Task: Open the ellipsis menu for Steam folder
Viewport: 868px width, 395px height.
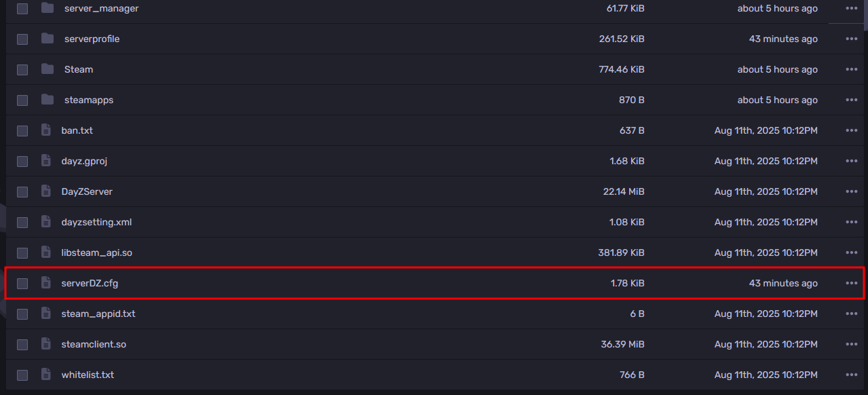Action: 852,69
